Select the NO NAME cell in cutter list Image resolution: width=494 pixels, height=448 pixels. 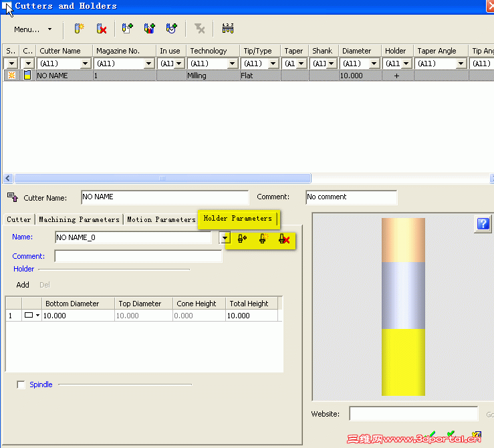64,76
